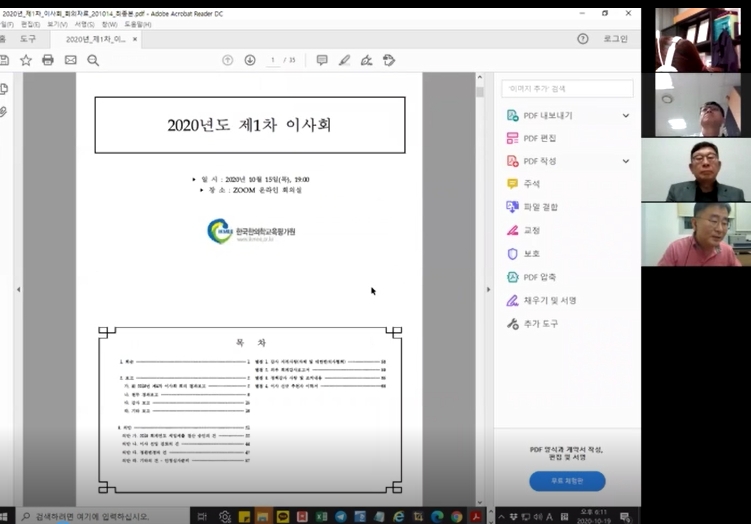Screen dimensions: 751x524
Task: Send the file by email envelope icon
Action: (70, 60)
